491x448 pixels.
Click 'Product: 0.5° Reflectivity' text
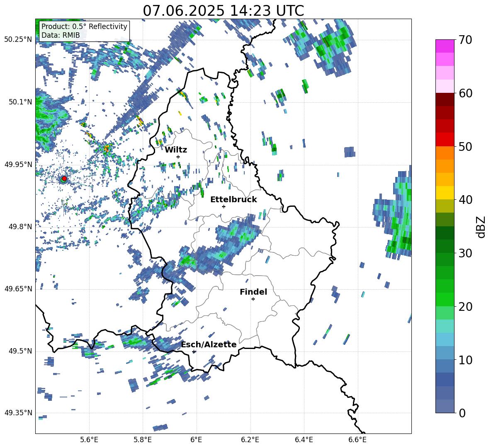coord(84,26)
